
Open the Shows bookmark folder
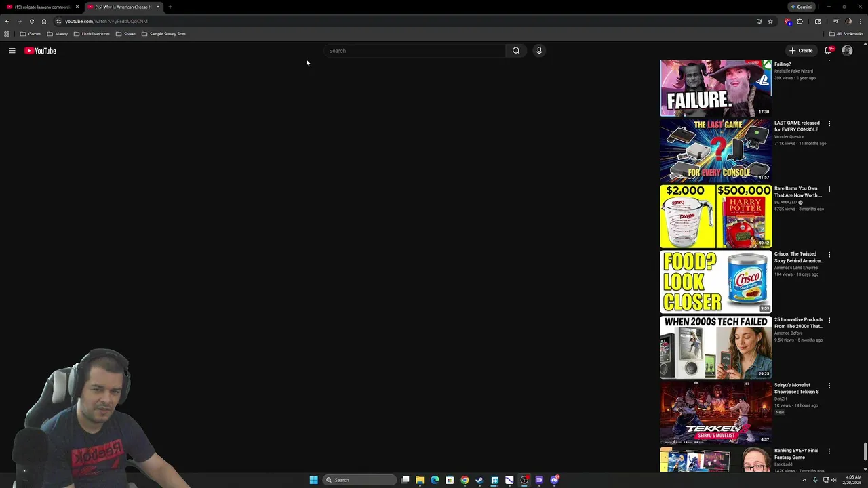pyautogui.click(x=125, y=34)
